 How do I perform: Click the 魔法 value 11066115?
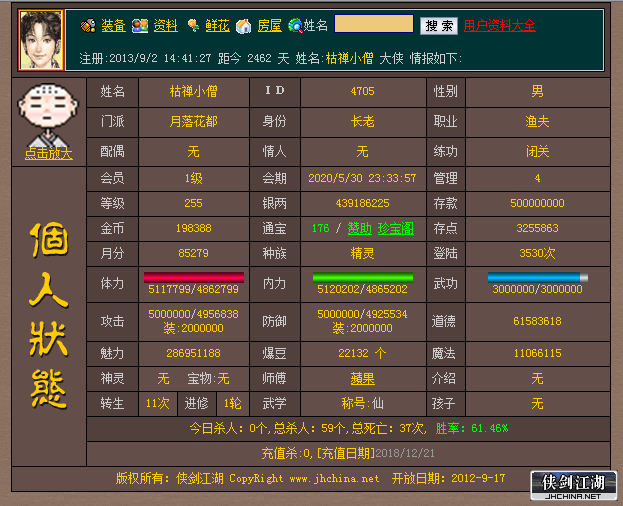537,353
